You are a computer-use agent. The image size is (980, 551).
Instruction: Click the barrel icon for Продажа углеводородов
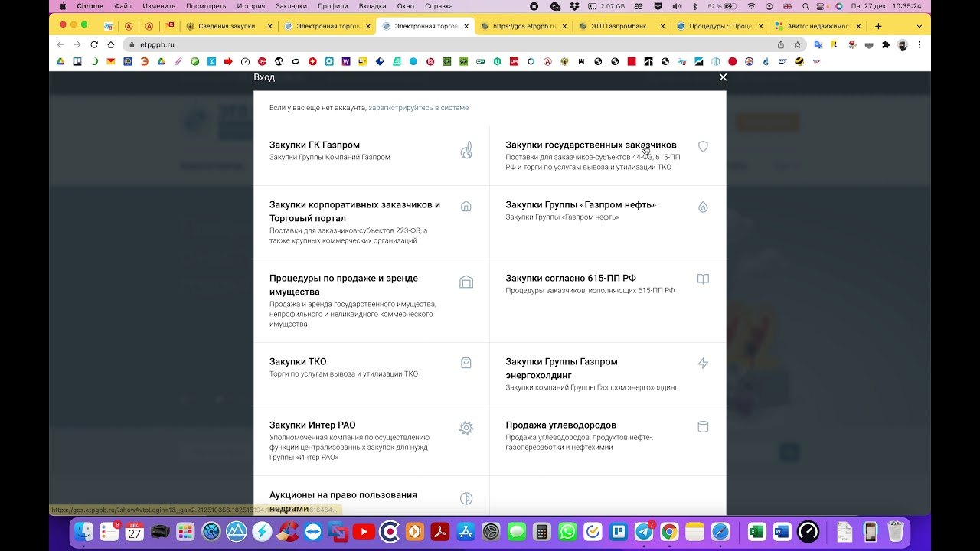click(x=703, y=426)
